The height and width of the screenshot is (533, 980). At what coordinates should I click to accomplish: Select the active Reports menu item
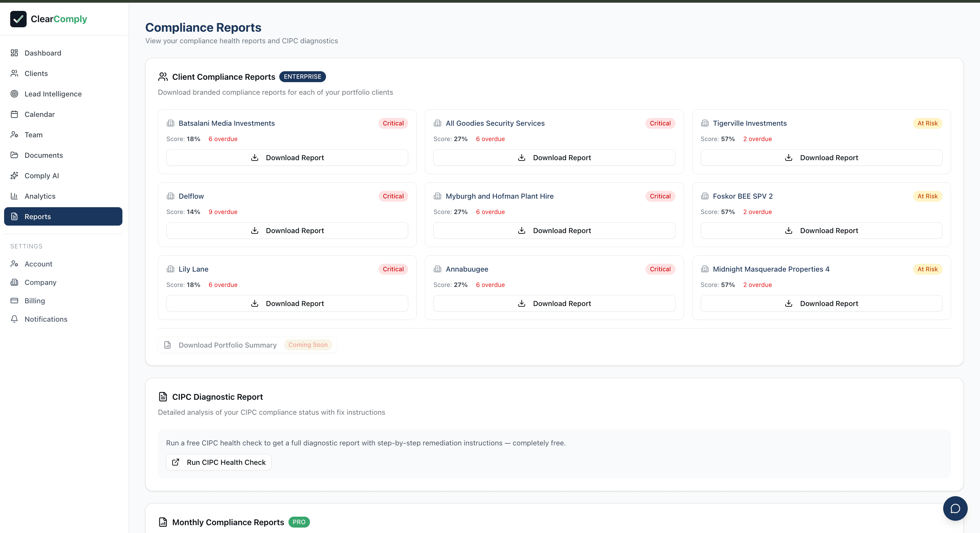[63, 217]
